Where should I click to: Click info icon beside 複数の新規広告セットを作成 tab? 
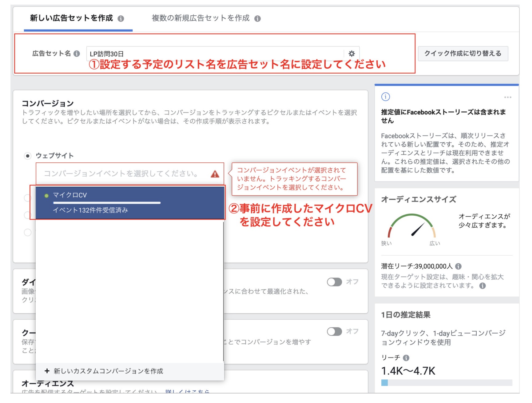coord(257,19)
